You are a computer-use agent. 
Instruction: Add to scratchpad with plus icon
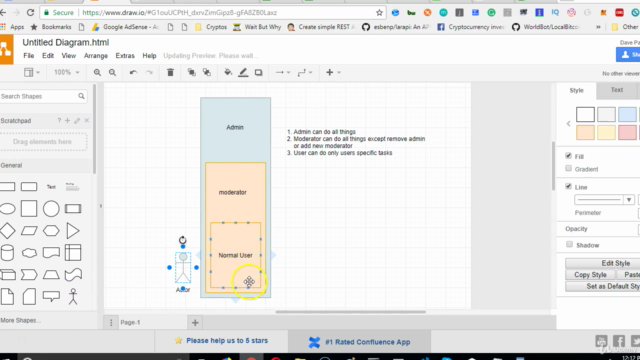click(67, 120)
